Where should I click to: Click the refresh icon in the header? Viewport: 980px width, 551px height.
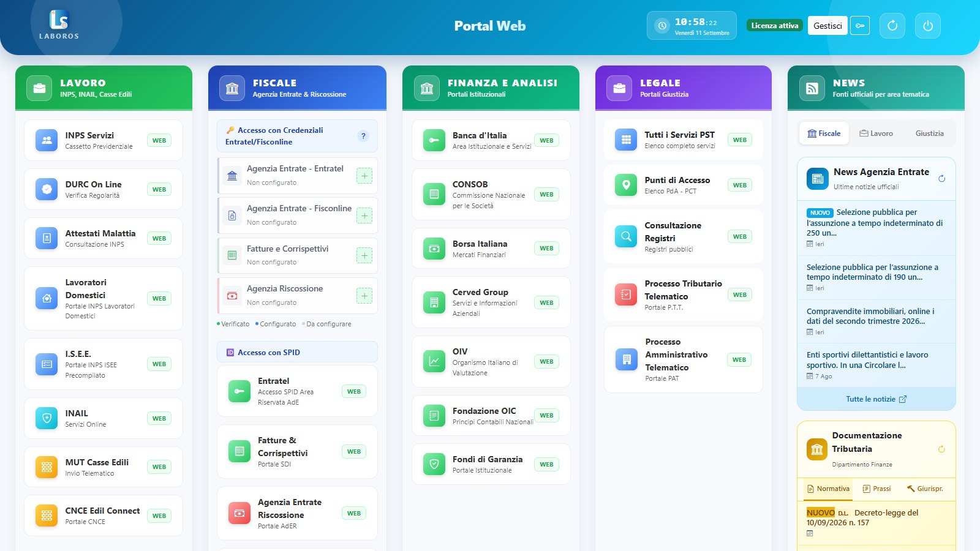892,26
